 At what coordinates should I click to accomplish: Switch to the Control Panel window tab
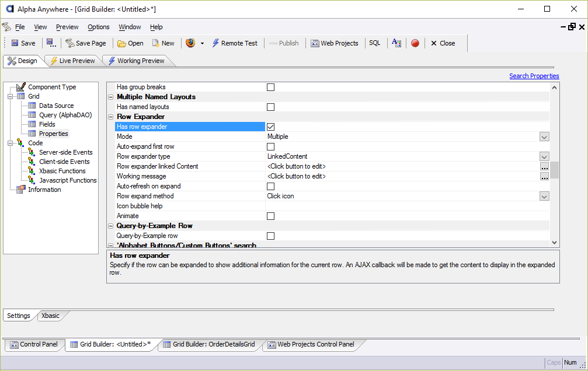pos(34,344)
